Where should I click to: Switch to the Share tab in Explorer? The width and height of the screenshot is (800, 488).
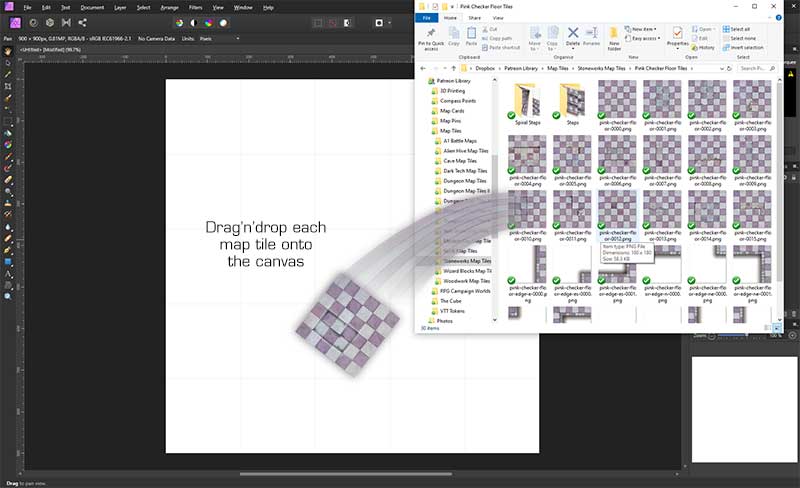[x=474, y=18]
